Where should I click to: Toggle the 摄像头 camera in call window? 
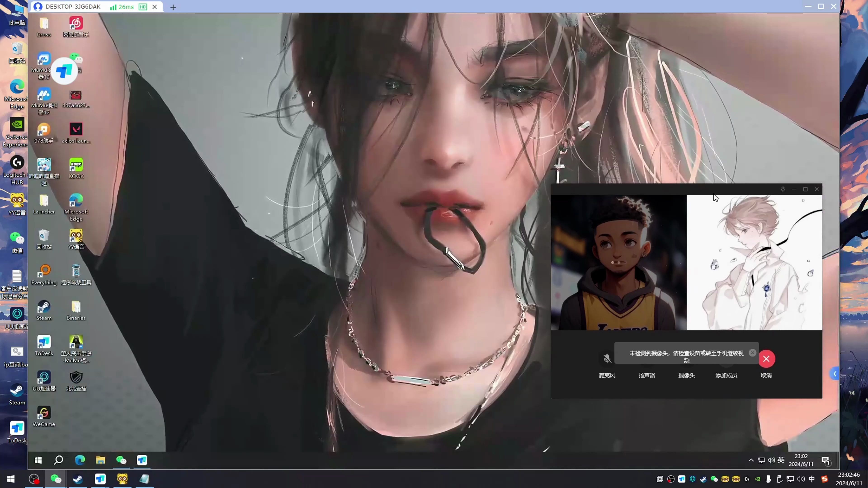click(686, 375)
